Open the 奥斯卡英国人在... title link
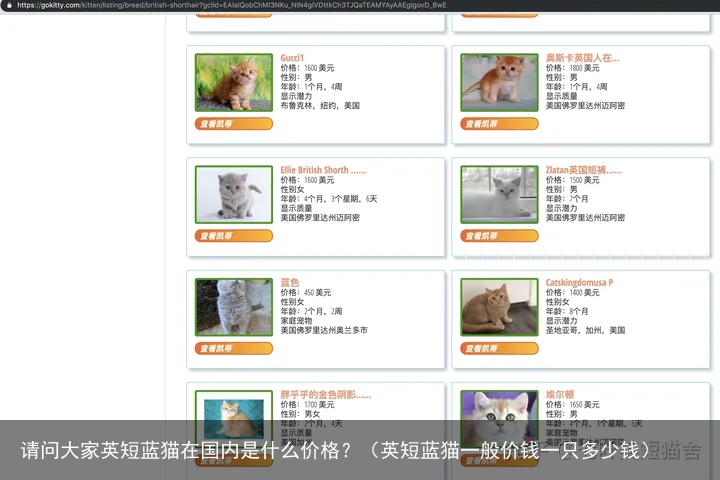This screenshot has height=480, width=720. pyautogui.click(x=582, y=58)
